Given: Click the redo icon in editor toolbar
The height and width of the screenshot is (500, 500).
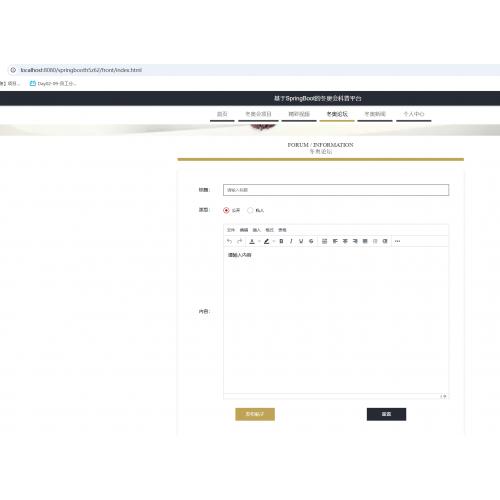Looking at the screenshot, I should tap(239, 241).
